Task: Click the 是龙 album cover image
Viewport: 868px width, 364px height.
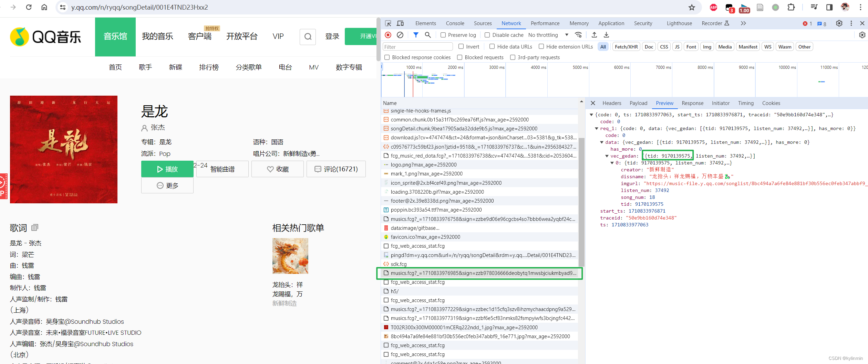Action: 64,149
